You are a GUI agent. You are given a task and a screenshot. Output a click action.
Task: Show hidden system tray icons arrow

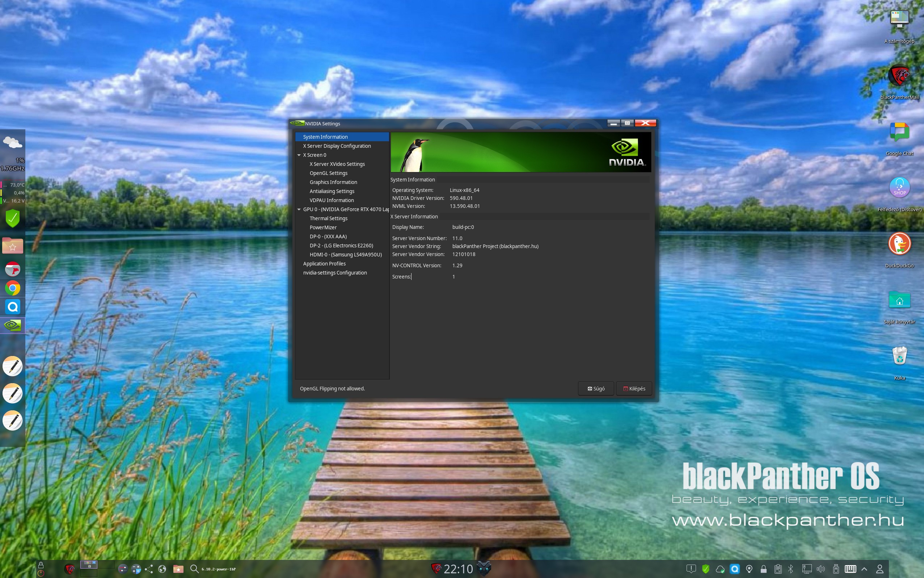(x=864, y=569)
